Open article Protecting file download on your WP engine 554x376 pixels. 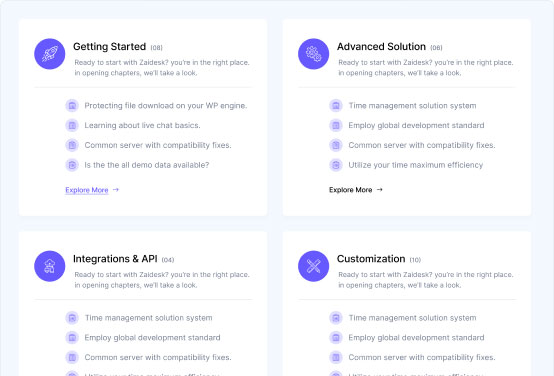tap(166, 106)
